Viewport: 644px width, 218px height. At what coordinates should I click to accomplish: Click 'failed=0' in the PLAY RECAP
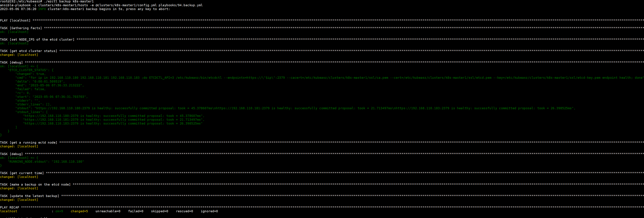pyautogui.click(x=136, y=211)
